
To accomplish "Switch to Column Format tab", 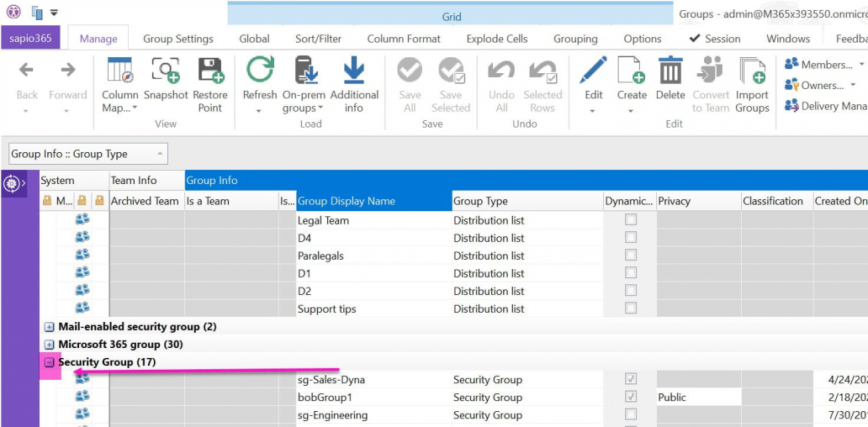I will point(404,39).
